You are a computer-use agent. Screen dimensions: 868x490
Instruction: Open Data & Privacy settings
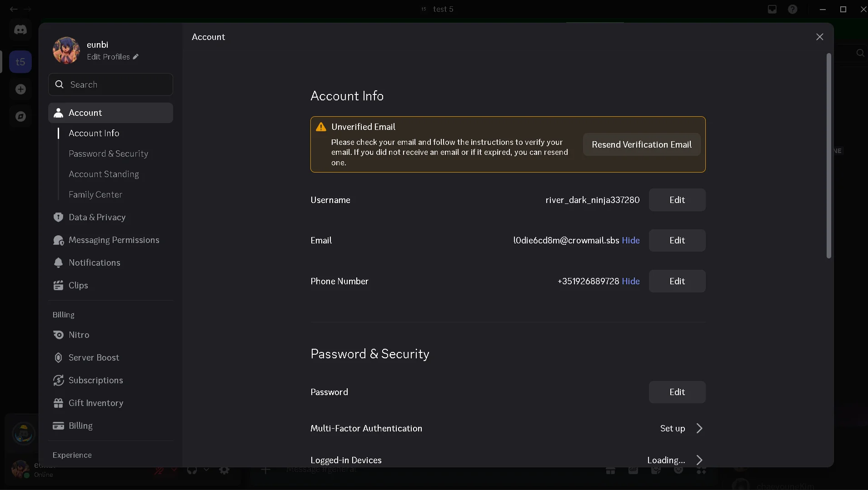coord(110,217)
